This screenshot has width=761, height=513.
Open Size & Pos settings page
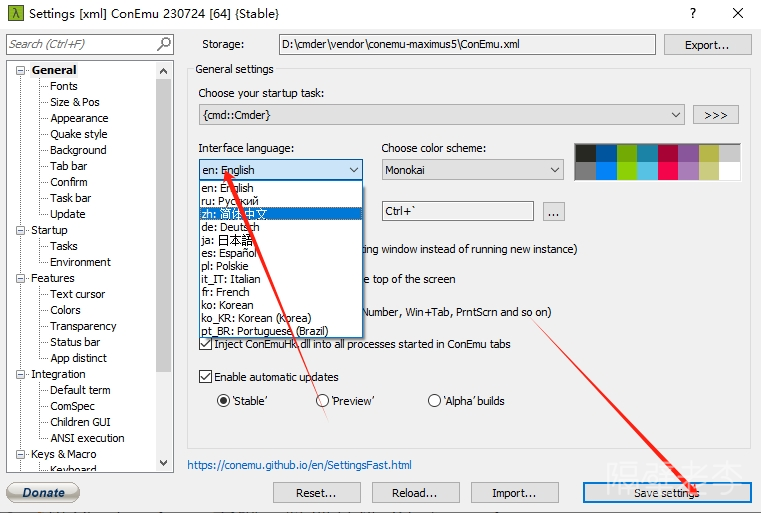[x=75, y=102]
